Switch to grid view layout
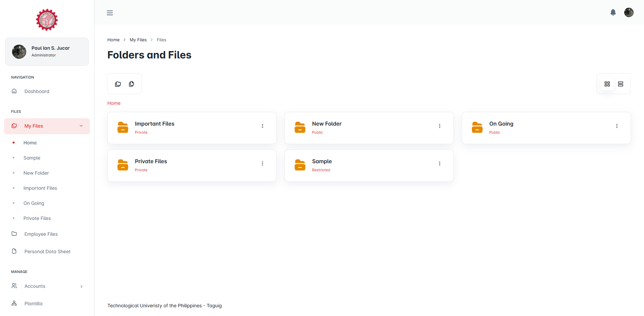Viewport: 644px width, 316px height. [607, 84]
